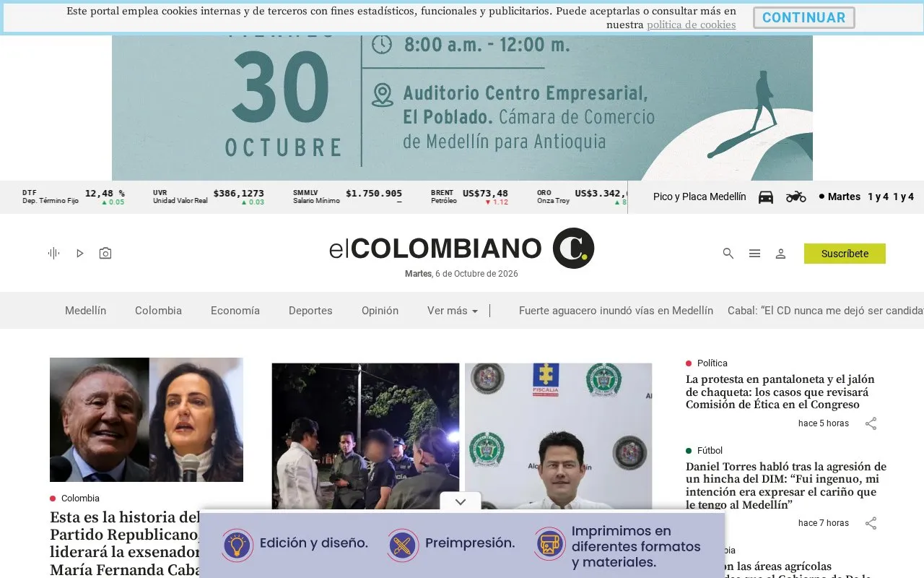Open the hamburger menu icon
Viewport: 924px width, 578px height.
(x=754, y=254)
